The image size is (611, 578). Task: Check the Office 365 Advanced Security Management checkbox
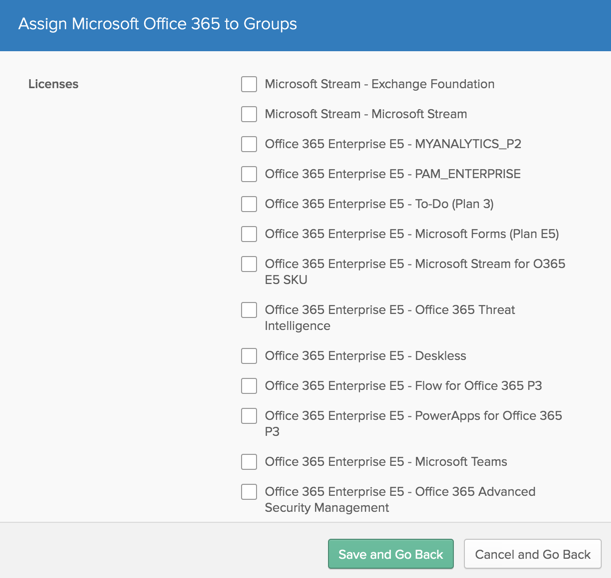[249, 492]
